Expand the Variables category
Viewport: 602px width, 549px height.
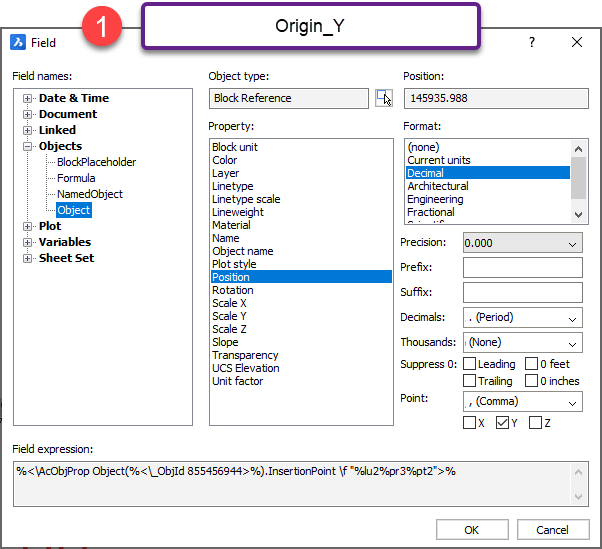(27, 242)
